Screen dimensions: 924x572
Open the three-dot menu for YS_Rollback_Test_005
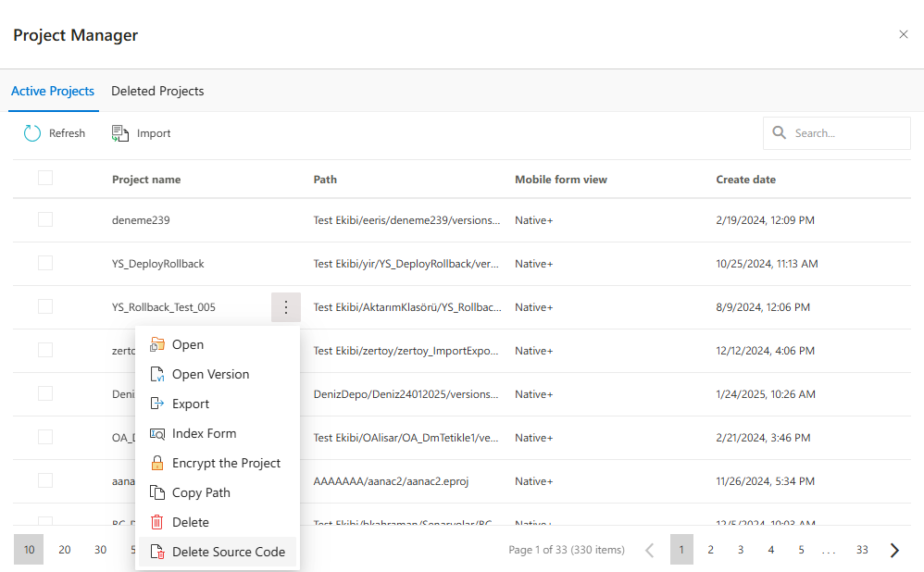[x=286, y=307]
